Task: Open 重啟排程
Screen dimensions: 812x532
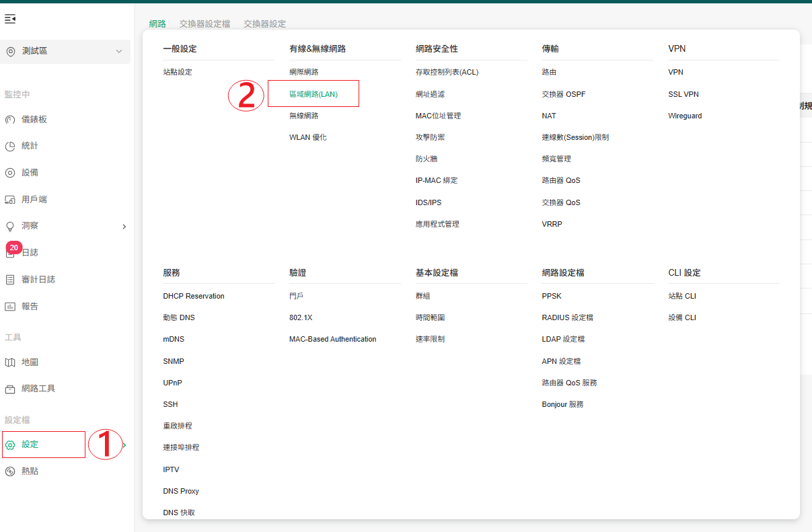Action: point(178,426)
